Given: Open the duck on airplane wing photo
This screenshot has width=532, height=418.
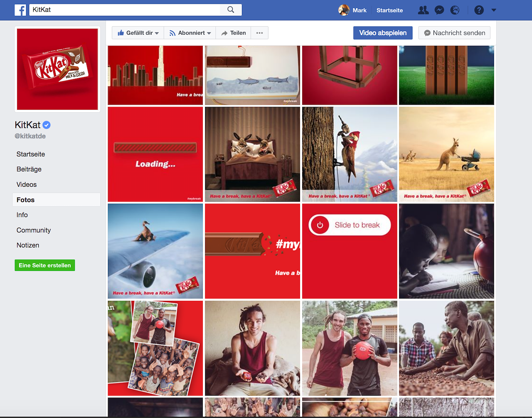Looking at the screenshot, I should point(155,251).
